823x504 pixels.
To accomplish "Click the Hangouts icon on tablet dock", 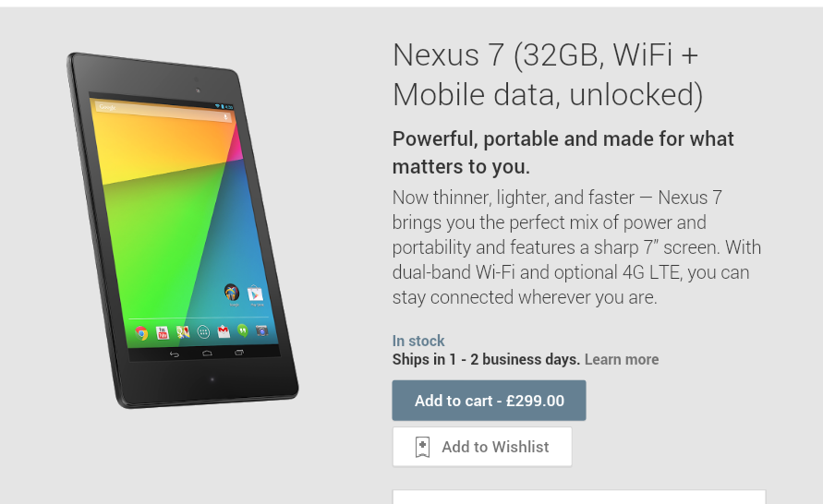I will [243, 330].
